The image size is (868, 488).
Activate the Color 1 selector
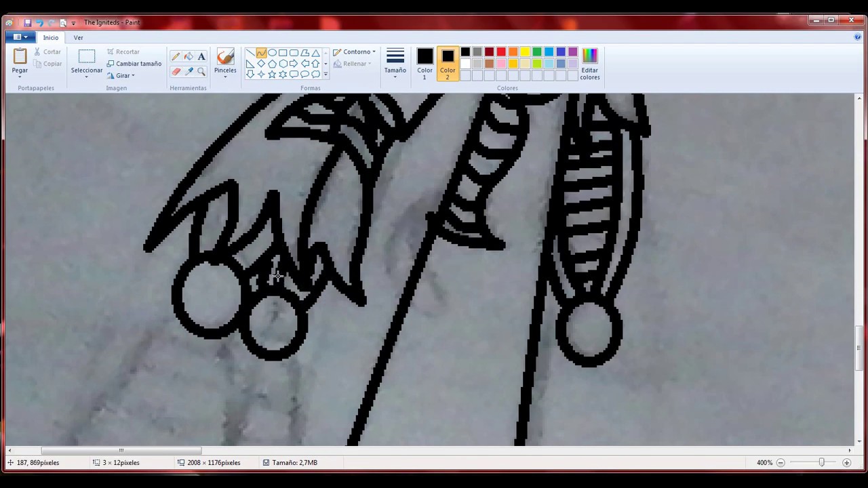pyautogui.click(x=425, y=64)
